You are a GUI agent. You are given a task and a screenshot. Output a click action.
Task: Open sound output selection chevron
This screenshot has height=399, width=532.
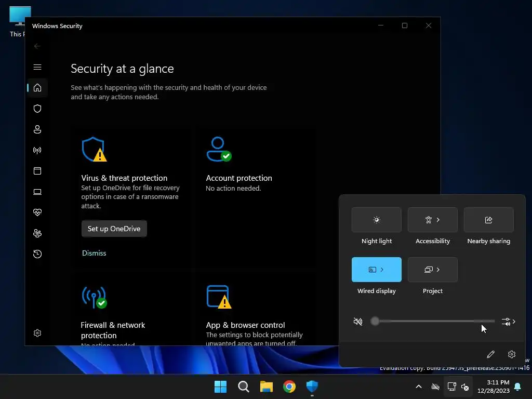(509, 322)
